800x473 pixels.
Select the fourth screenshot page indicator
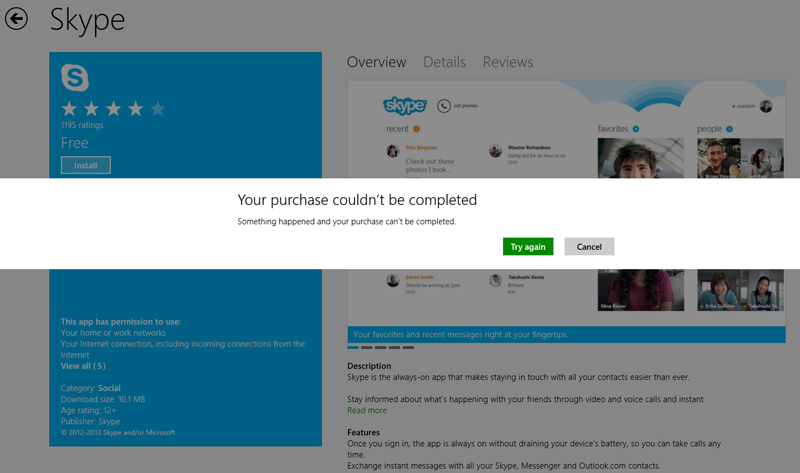pos(394,347)
